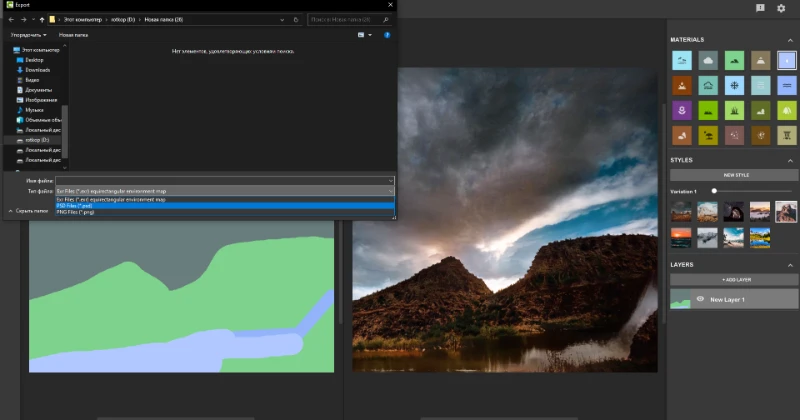Viewport: 800px width, 420px height.
Task: Open Export dialog help icon
Action: (x=387, y=35)
